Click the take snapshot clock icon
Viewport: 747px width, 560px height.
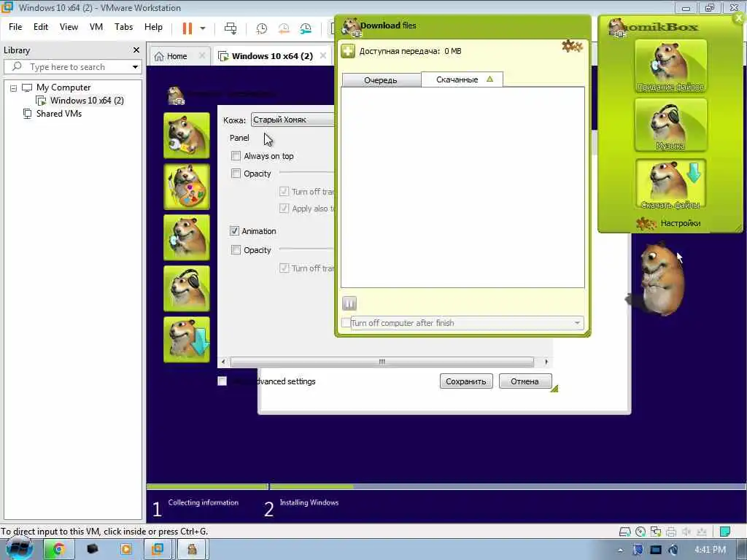click(262, 28)
